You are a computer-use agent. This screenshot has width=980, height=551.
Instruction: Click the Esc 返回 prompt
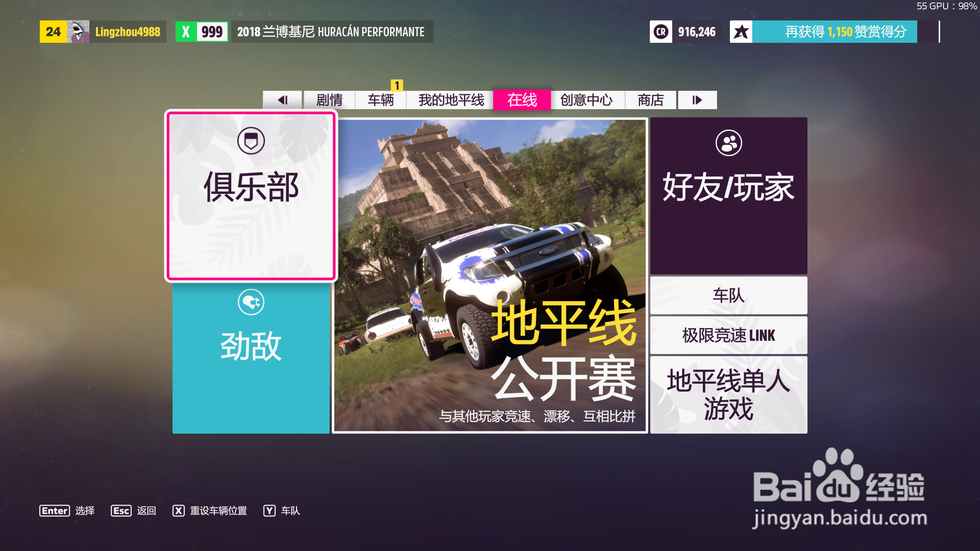click(x=133, y=511)
